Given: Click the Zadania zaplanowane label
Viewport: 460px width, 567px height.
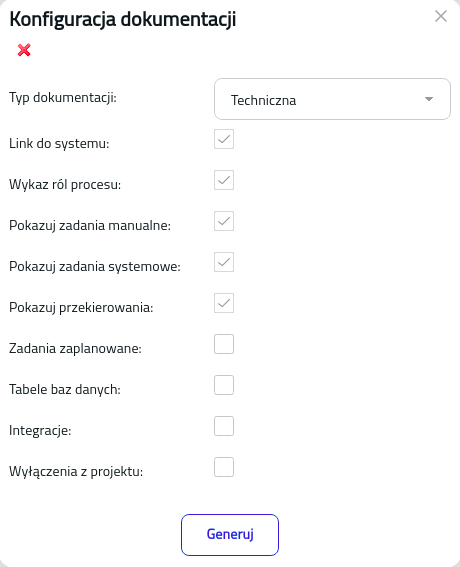Looking at the screenshot, I should 75,349.
